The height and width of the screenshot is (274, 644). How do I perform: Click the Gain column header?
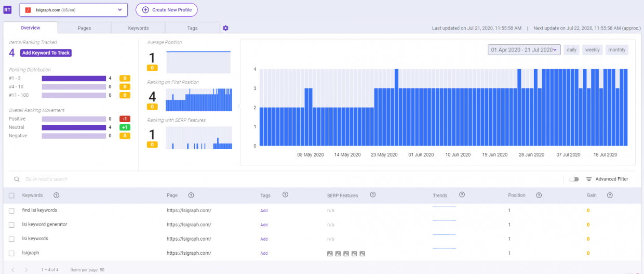click(x=592, y=195)
